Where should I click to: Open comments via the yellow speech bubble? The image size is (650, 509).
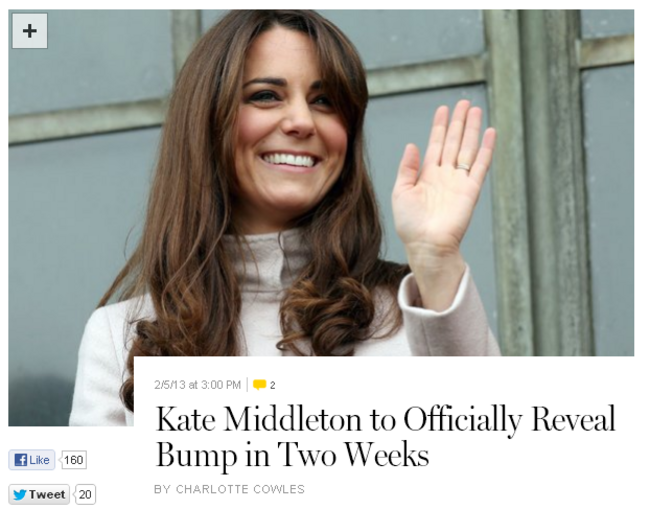pyautogui.click(x=260, y=385)
